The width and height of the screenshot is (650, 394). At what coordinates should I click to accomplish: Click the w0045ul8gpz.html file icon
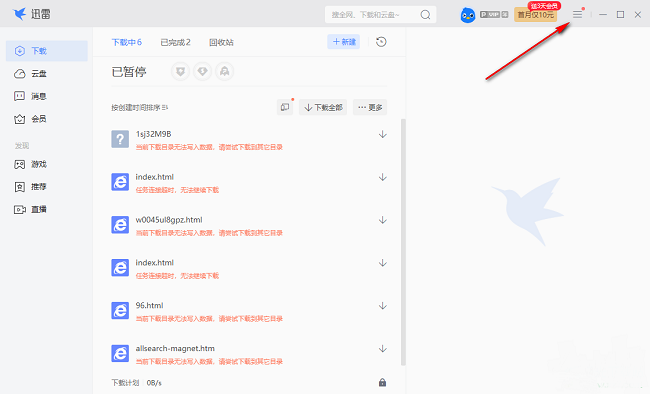pos(120,225)
